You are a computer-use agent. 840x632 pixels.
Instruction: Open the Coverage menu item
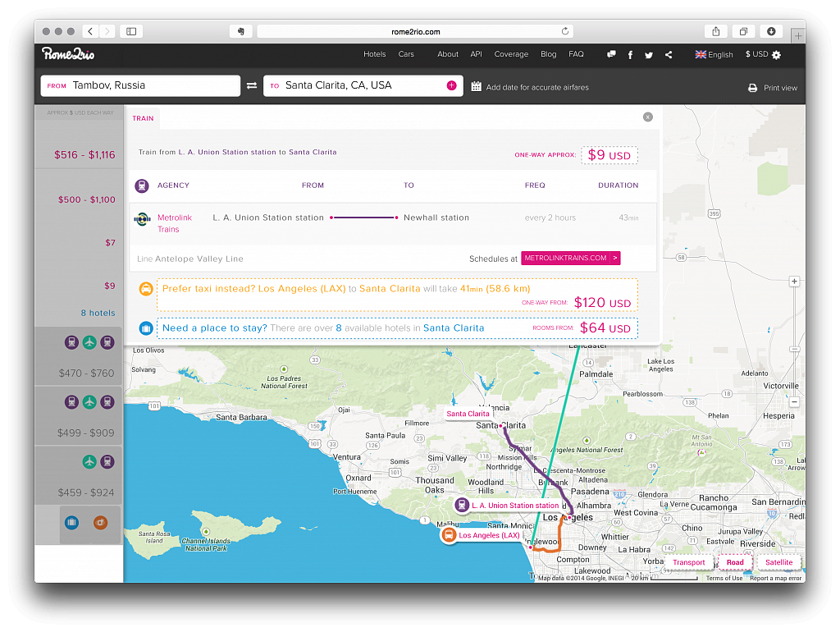(x=511, y=55)
